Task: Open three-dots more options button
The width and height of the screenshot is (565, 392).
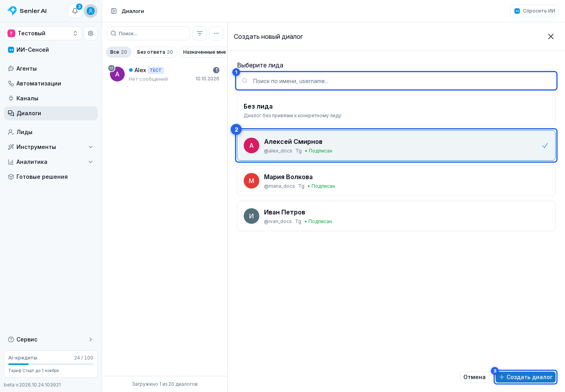Action: (x=216, y=33)
